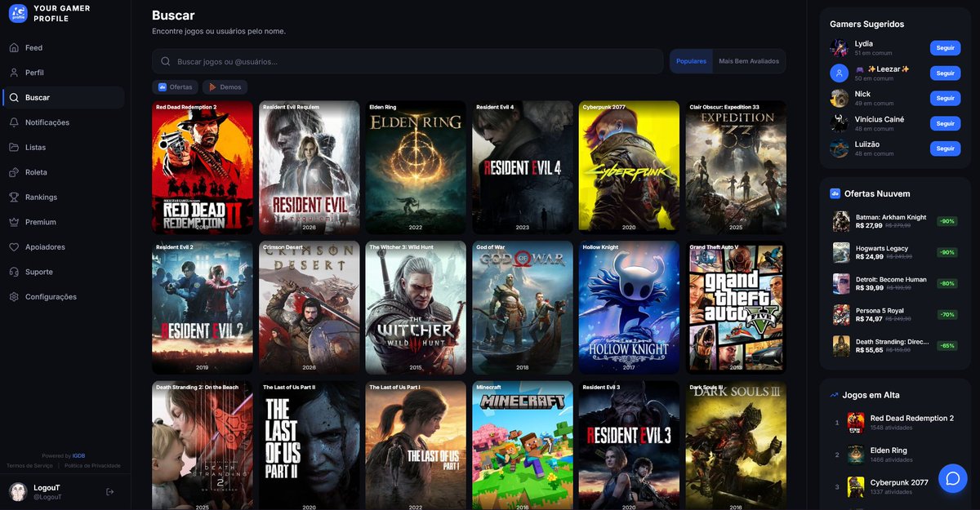Open the Premium crown icon
This screenshot has height=510, width=980.
(14, 222)
